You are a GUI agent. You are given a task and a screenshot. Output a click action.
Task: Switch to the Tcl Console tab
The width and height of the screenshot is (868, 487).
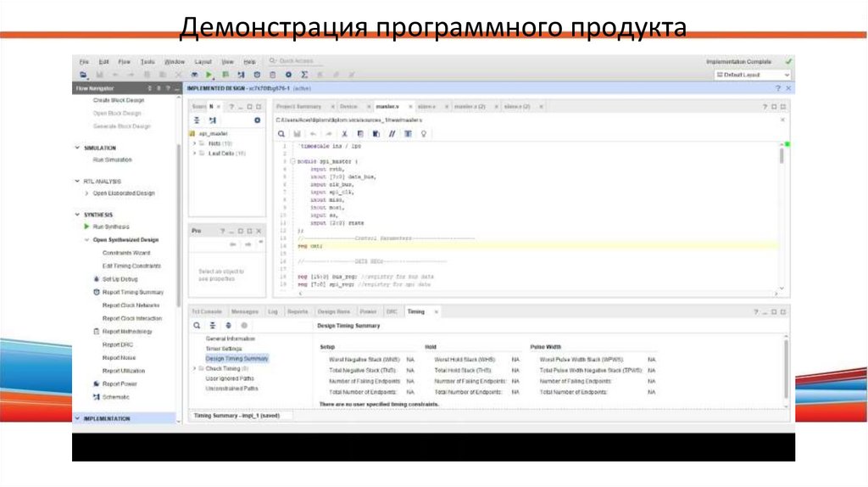coord(207,312)
